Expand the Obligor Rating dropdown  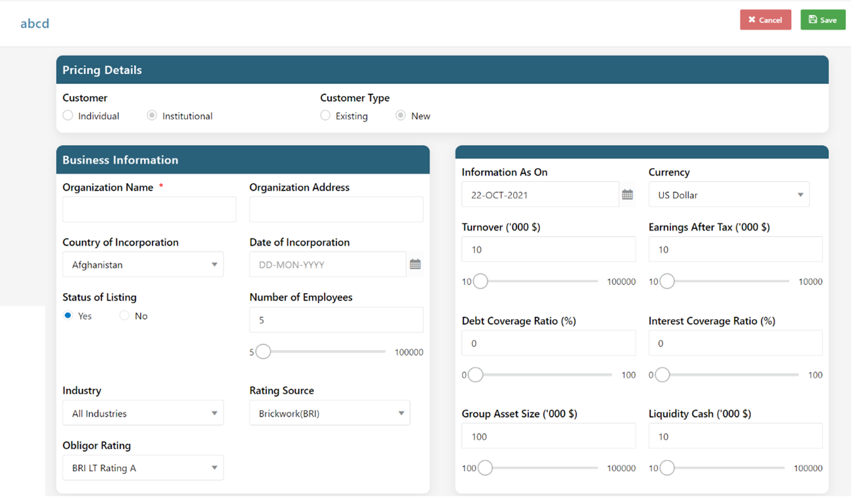point(143,468)
